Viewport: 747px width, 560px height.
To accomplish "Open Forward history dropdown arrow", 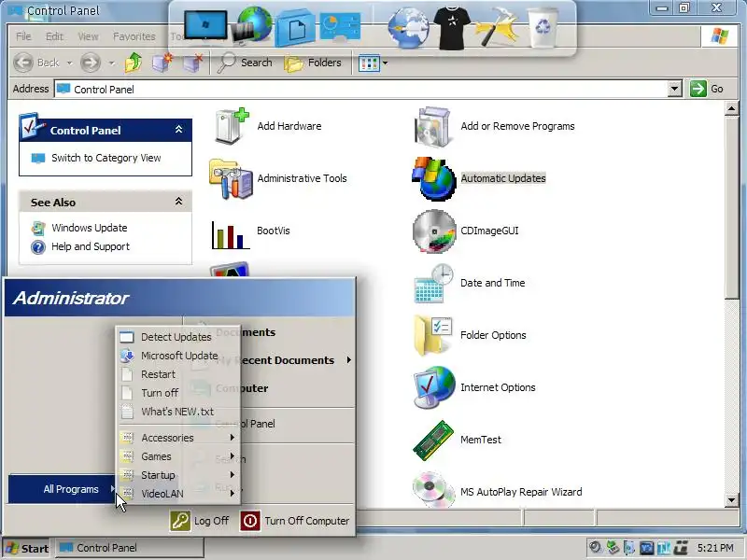I will pos(111,63).
